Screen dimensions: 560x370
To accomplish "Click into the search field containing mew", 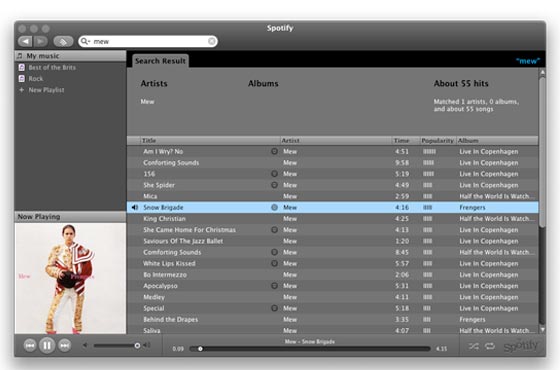I will 148,41.
